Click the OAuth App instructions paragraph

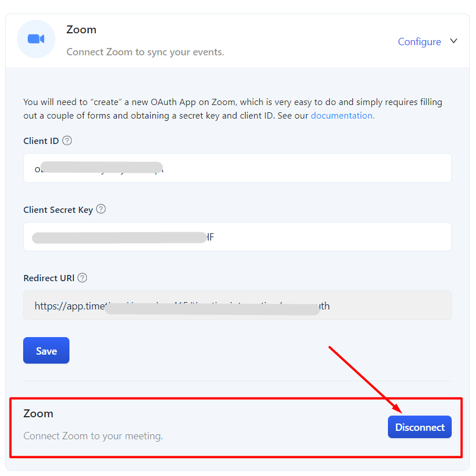[x=233, y=108]
